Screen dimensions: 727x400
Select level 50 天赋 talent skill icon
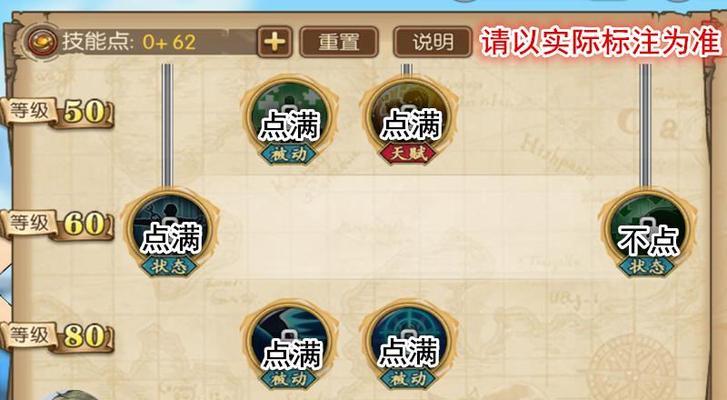[408, 117]
